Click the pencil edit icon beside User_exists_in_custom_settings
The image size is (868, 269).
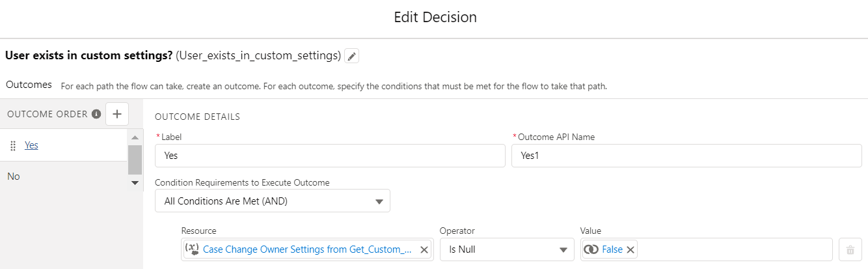351,57
